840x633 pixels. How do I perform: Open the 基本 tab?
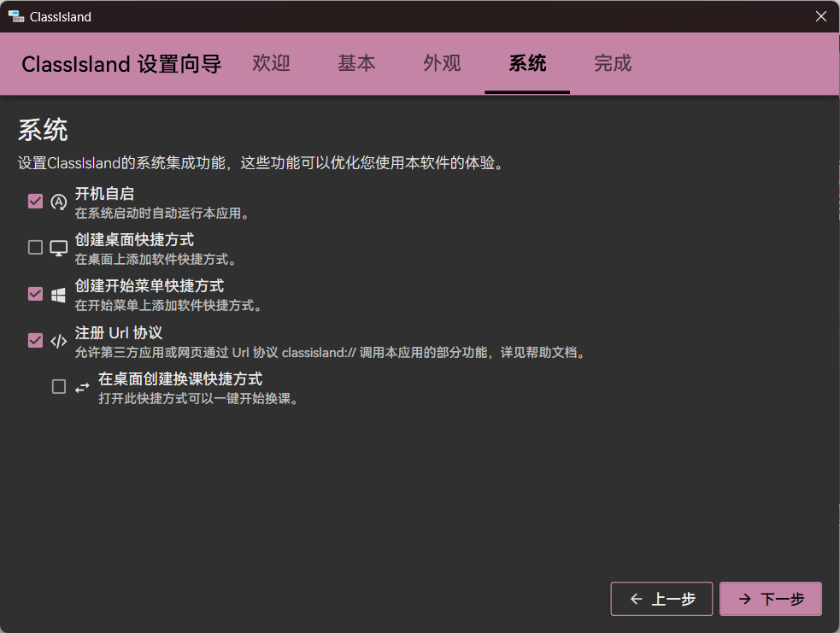click(356, 63)
